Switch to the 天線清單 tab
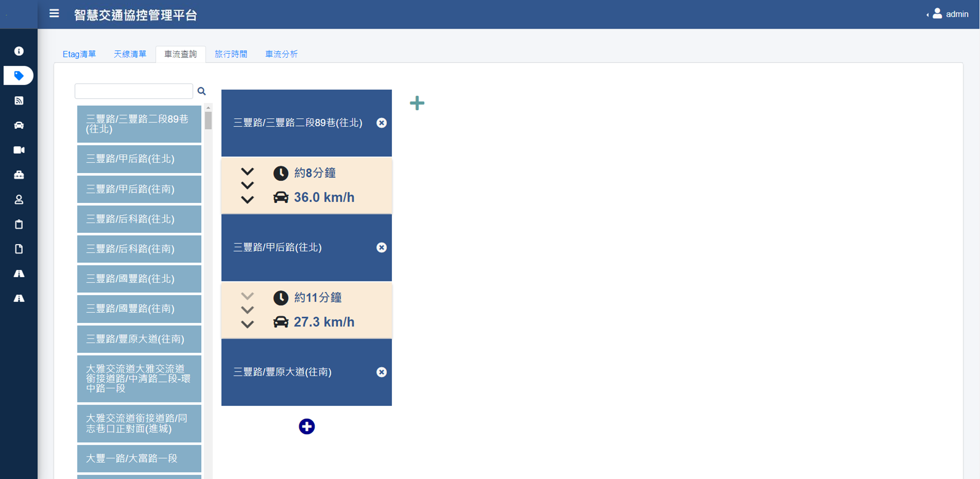The width and height of the screenshot is (980, 479). click(130, 54)
